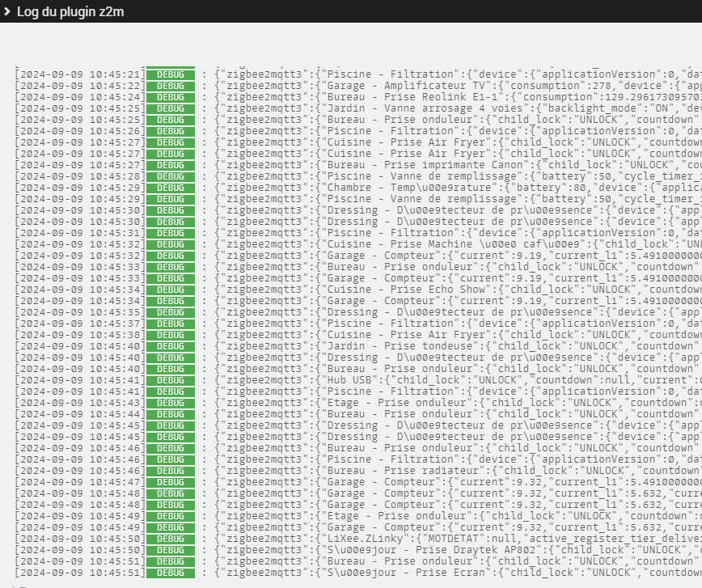This screenshot has height=588, width=702.
Task: Click the timestamp 2024-09-09 10:45:47
Action: [x=81, y=482]
